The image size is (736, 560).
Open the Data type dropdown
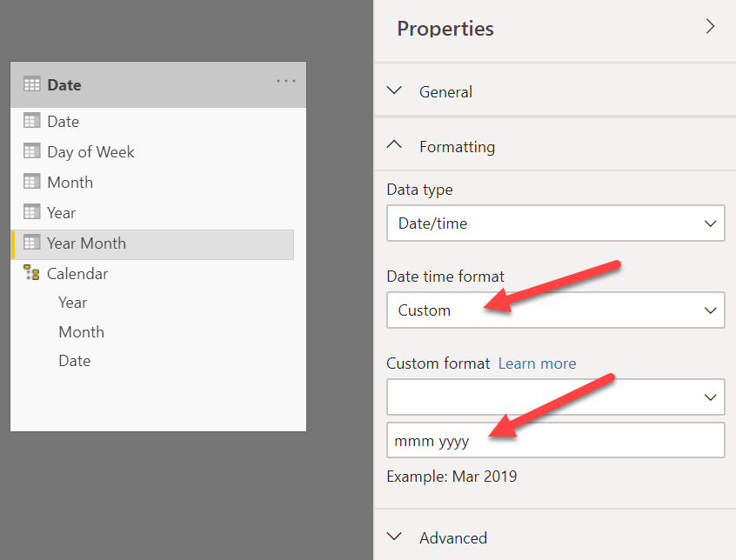(555, 223)
